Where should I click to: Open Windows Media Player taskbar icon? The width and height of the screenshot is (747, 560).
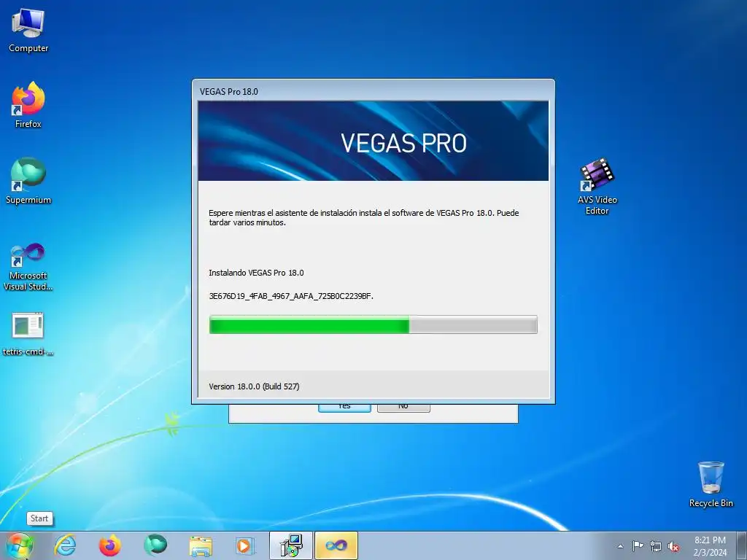(x=245, y=545)
